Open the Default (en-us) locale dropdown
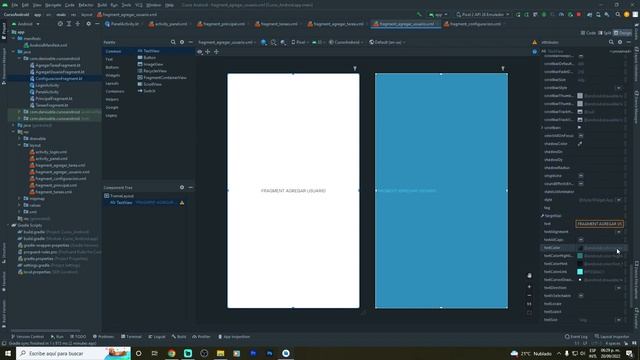Viewport: 640px width, 360px height. [x=387, y=42]
